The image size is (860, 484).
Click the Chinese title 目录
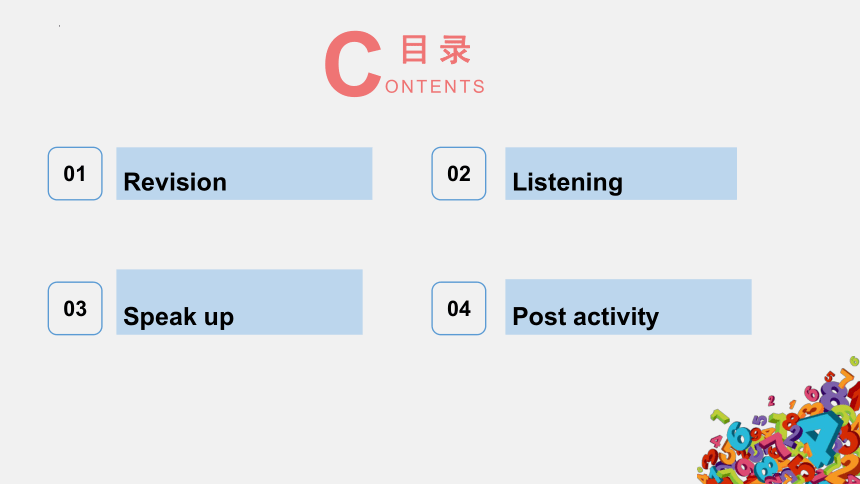point(435,49)
